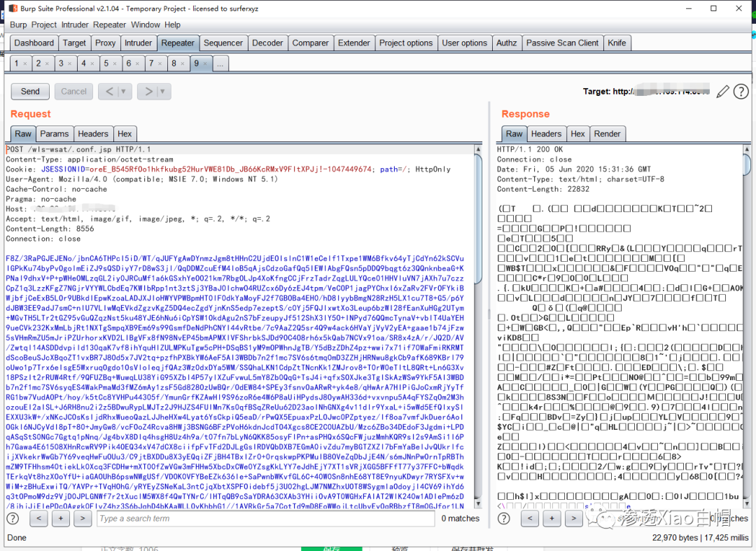The height and width of the screenshot is (551, 756).
Task: Switch to the Sequencer tab
Action: point(223,43)
